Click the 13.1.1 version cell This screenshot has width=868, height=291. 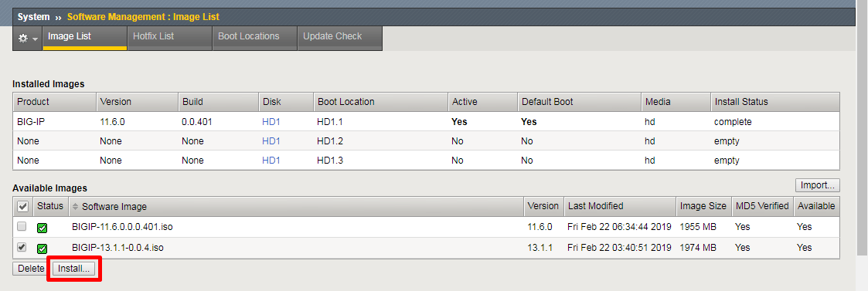coord(540,247)
